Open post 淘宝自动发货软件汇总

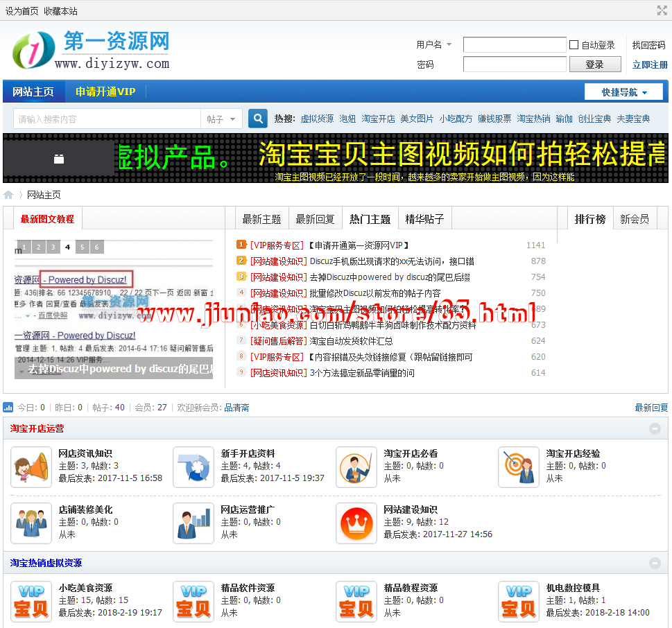(351, 341)
